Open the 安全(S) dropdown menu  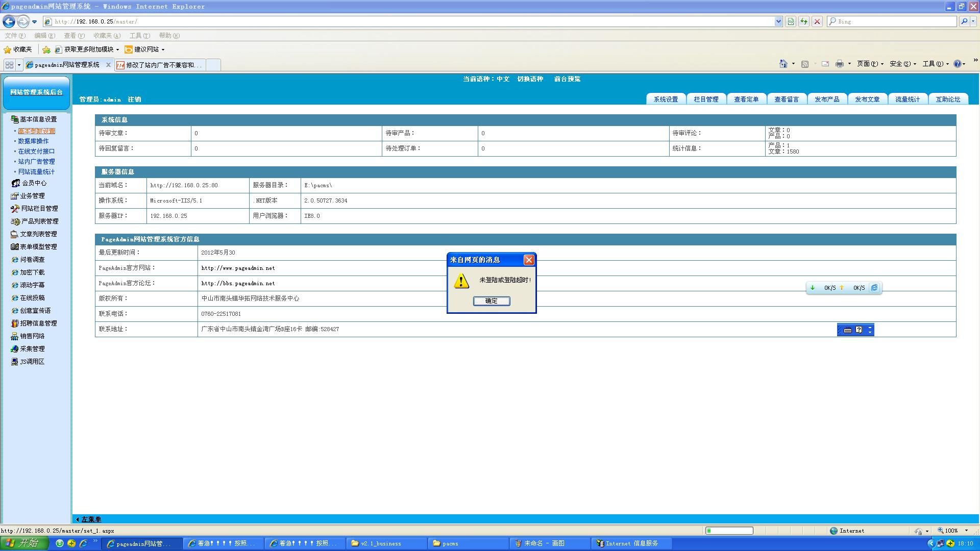pos(902,64)
